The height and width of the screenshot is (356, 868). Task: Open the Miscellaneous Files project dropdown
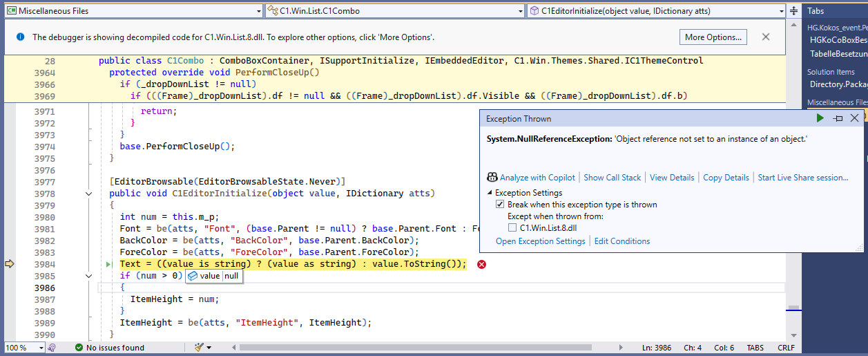[133, 11]
